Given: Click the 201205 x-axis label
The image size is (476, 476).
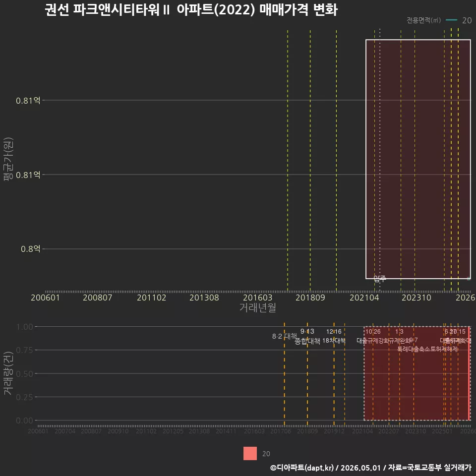Looking at the screenshot, I should pyautogui.click(x=173, y=431).
